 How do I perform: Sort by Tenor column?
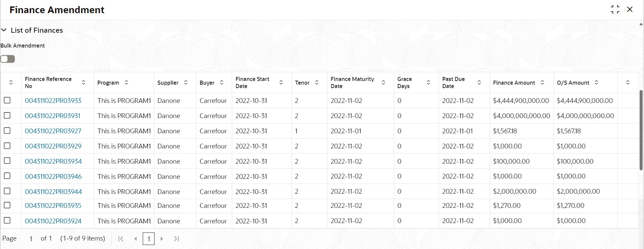tap(317, 82)
